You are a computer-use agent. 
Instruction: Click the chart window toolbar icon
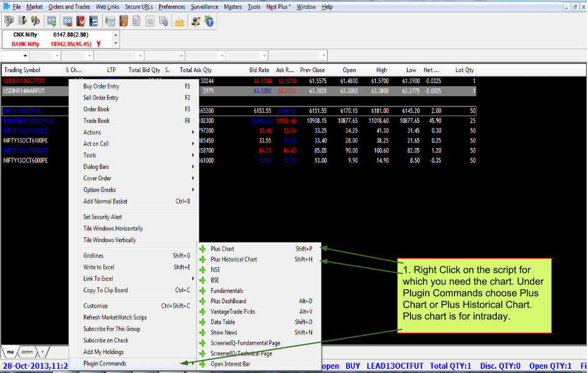tap(110, 21)
